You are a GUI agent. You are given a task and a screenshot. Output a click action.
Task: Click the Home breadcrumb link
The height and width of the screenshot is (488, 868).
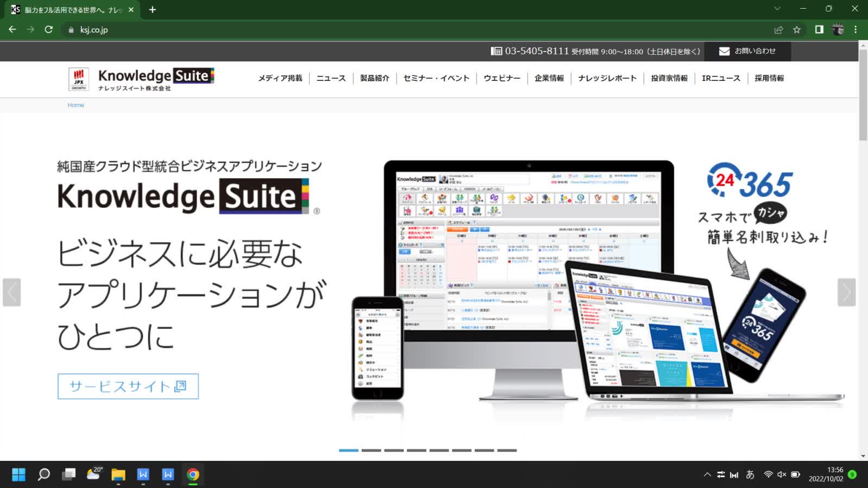coord(76,105)
